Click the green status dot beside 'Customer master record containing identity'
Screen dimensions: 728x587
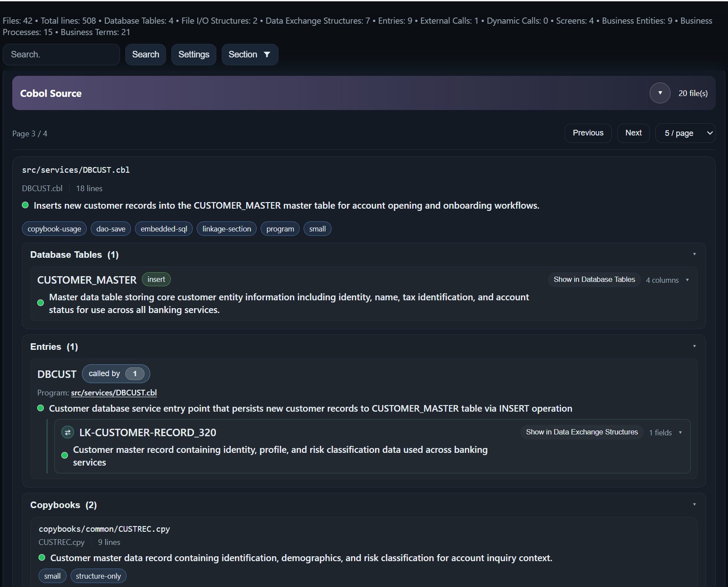click(65, 455)
